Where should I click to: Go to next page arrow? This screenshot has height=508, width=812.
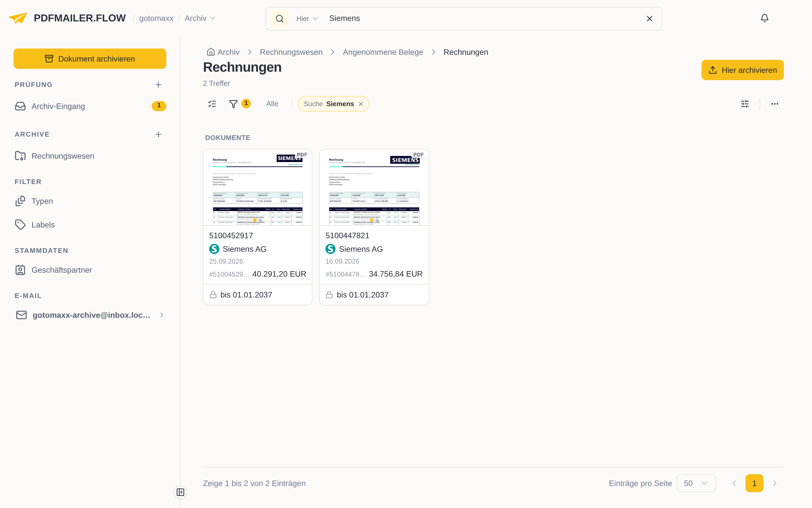[x=775, y=483]
